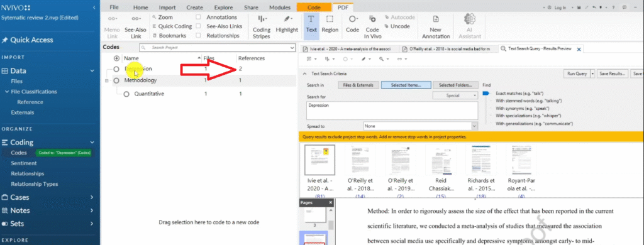Open the File menu
Screen dimensions: 644x245
click(114, 8)
